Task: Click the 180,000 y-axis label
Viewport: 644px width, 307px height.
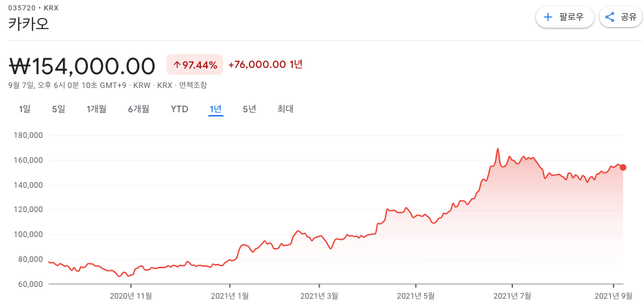Action: click(28, 135)
